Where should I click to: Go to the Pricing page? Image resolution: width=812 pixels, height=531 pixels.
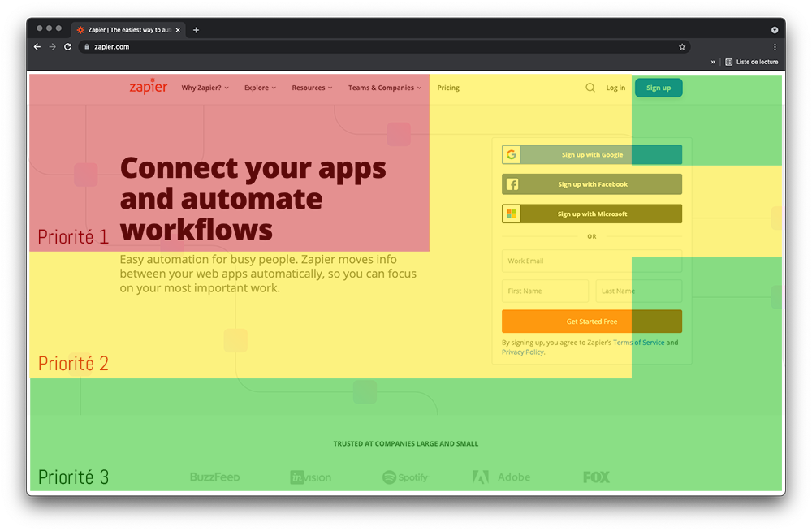[448, 88]
